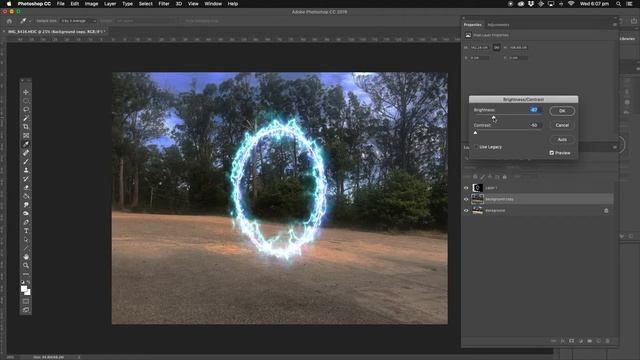The height and width of the screenshot is (360, 640).
Task: Click the Share icon at top right
Action: 633,20
